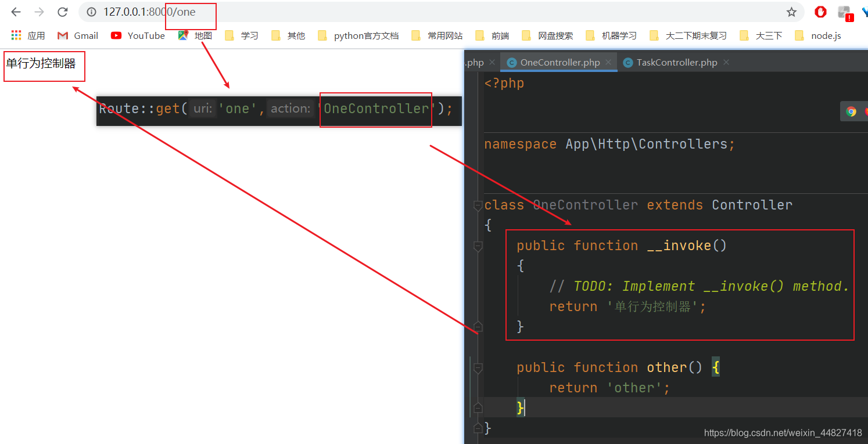
Task: Close the OneController.php tab
Action: 608,62
